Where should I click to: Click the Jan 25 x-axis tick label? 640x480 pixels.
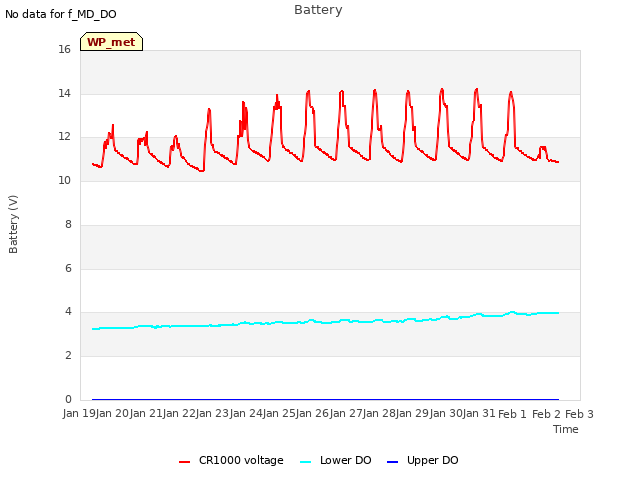point(280,413)
